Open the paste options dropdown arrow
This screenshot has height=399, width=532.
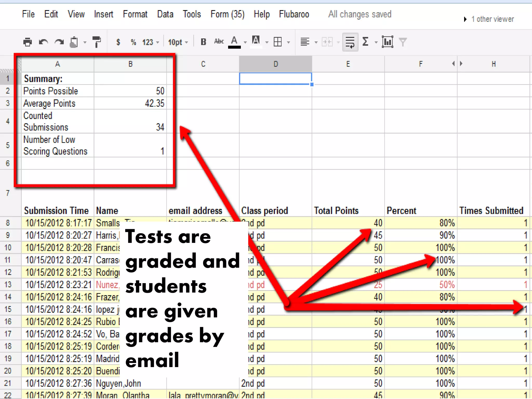pyautogui.click(x=85, y=42)
